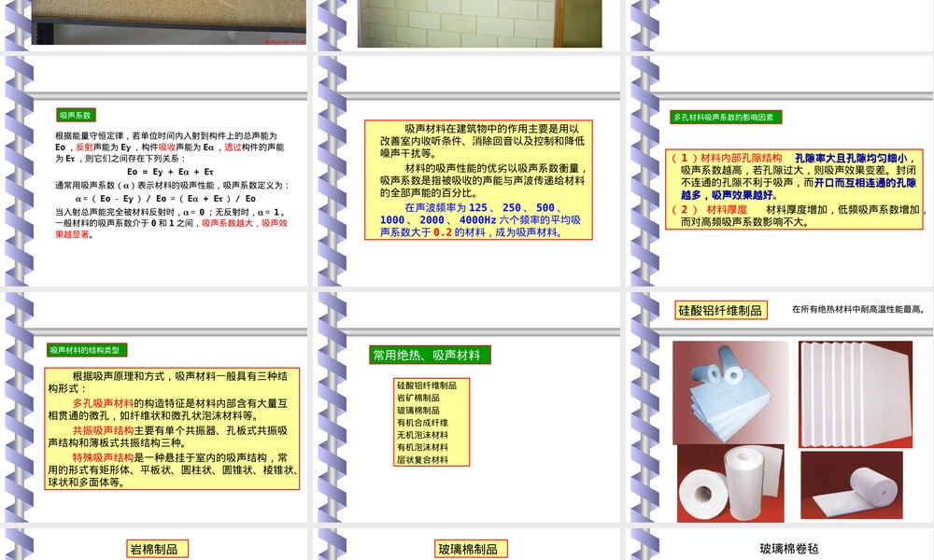Click the red text 吸声系数越大，吸声效果越显著
This screenshot has height=560, width=934.
171,229
